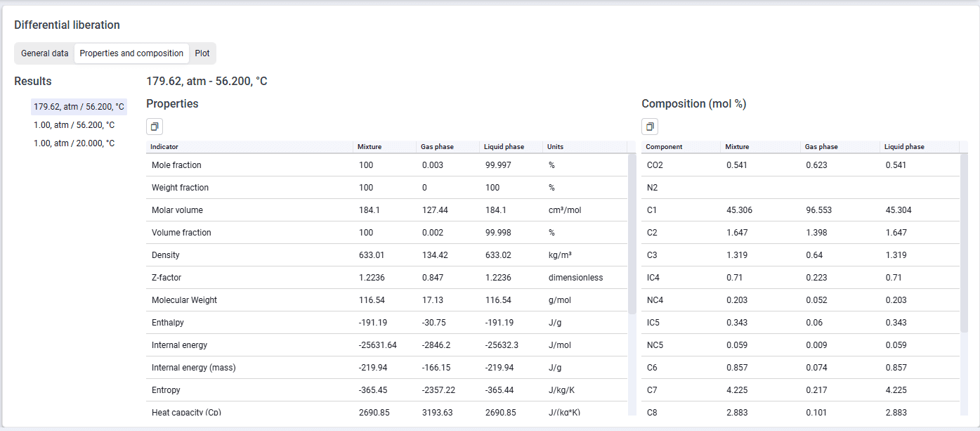Image resolution: width=980 pixels, height=431 pixels.
Task: Select the Z-factor row
Action: 386,278
